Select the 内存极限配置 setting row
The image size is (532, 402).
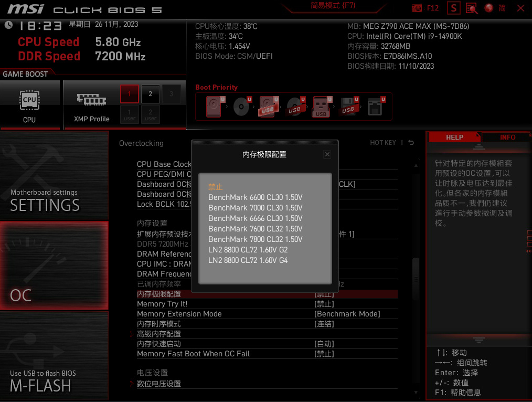coord(267,294)
